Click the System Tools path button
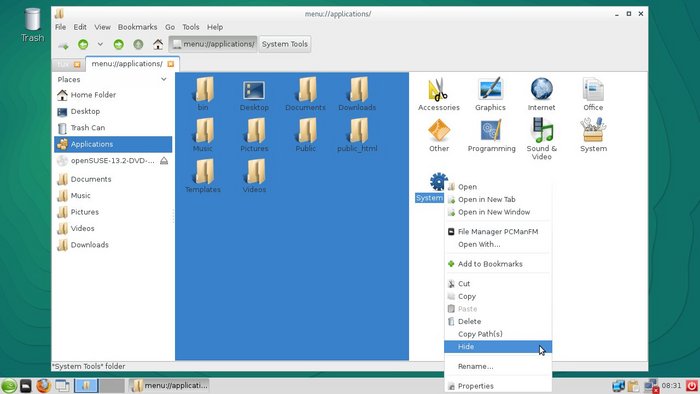Screen dimensions: 700x394 coord(285,44)
